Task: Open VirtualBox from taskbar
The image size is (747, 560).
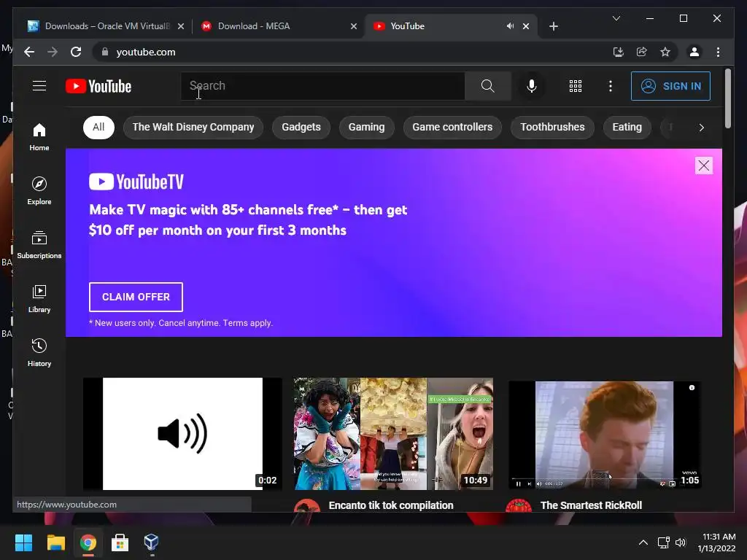Action: tap(152, 542)
